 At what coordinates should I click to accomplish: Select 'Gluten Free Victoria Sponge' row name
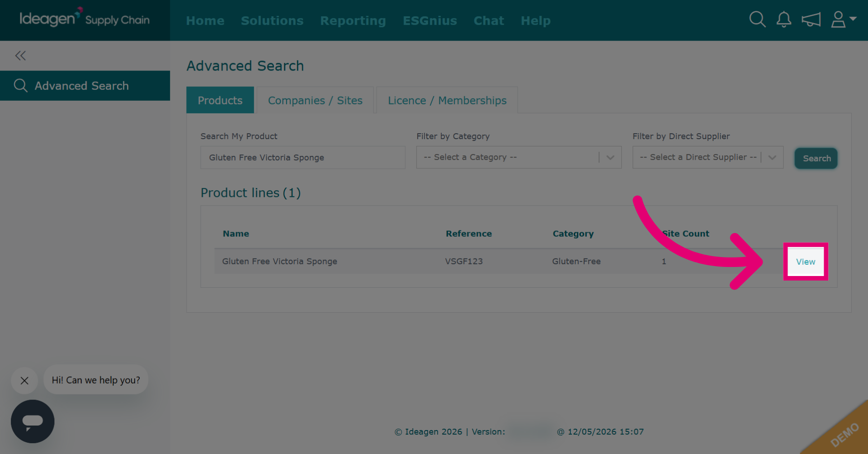(x=280, y=261)
